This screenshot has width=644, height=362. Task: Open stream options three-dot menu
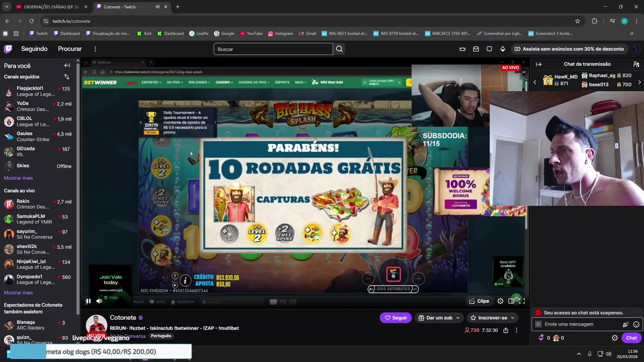(516, 330)
